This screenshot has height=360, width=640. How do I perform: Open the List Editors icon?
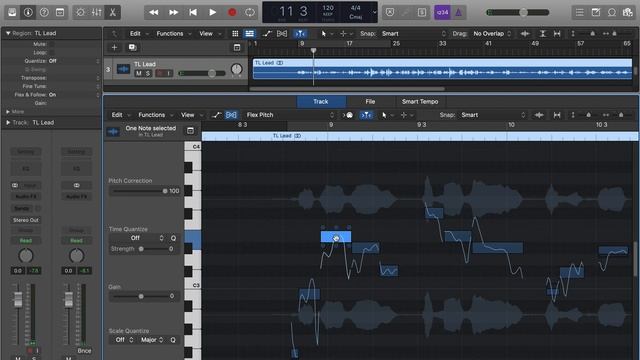[580, 12]
